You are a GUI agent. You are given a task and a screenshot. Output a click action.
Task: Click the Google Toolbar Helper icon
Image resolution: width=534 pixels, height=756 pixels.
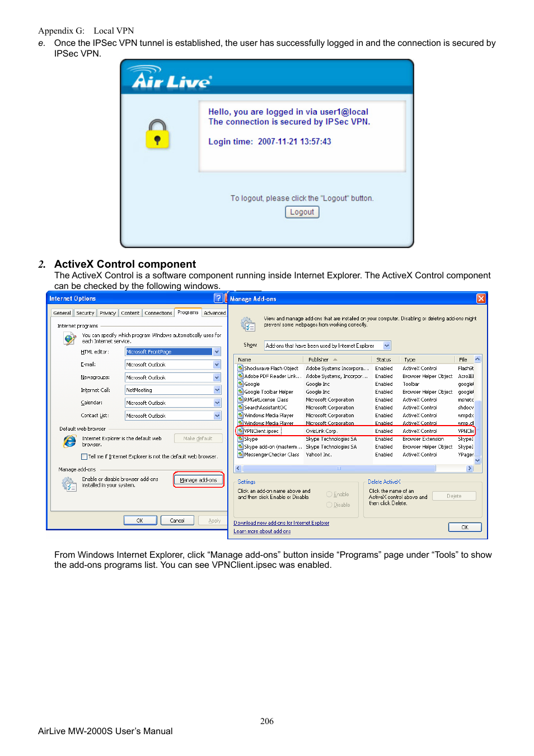click(240, 392)
